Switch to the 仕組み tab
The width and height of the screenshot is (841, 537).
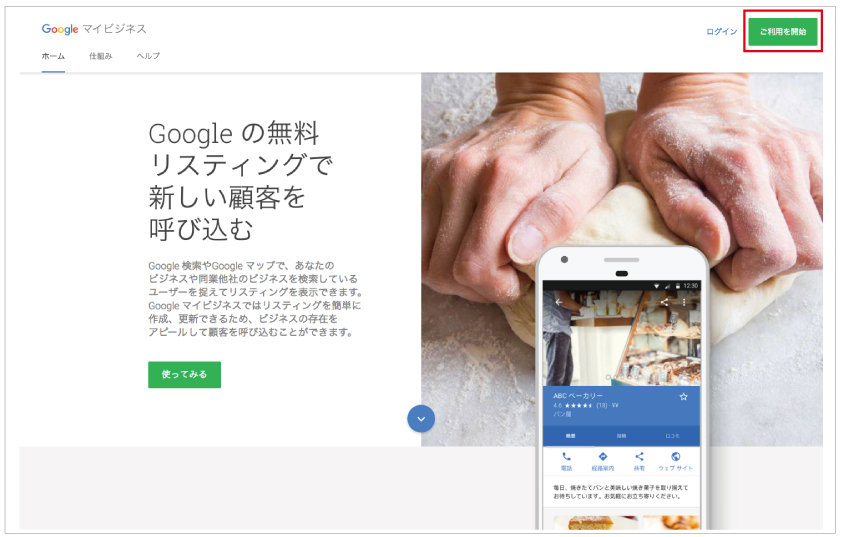[x=100, y=56]
